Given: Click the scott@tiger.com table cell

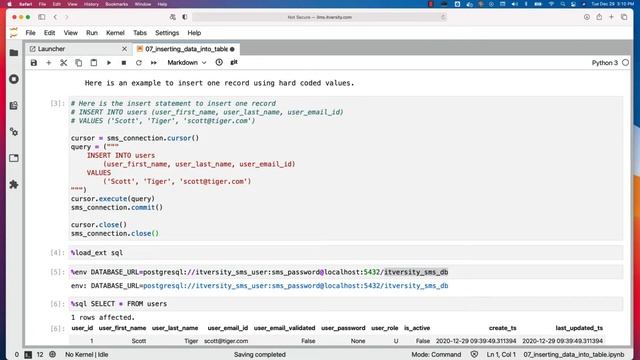Looking at the screenshot, I should tap(226, 341).
